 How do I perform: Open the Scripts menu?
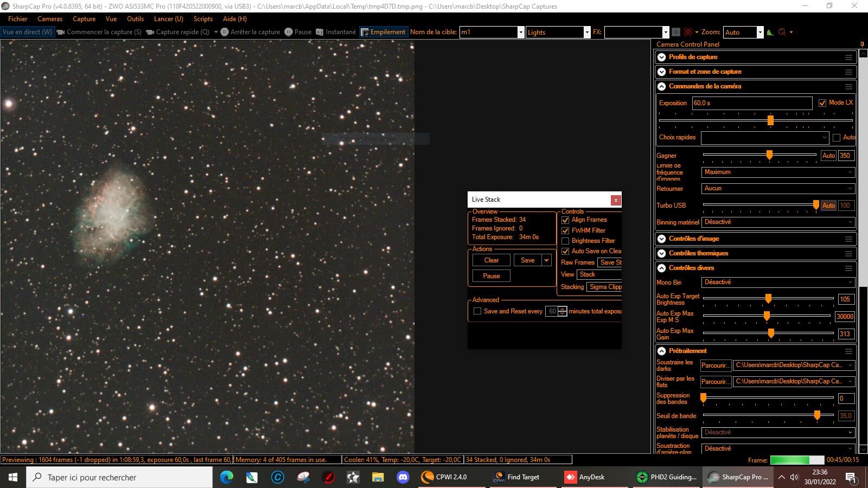203,19
